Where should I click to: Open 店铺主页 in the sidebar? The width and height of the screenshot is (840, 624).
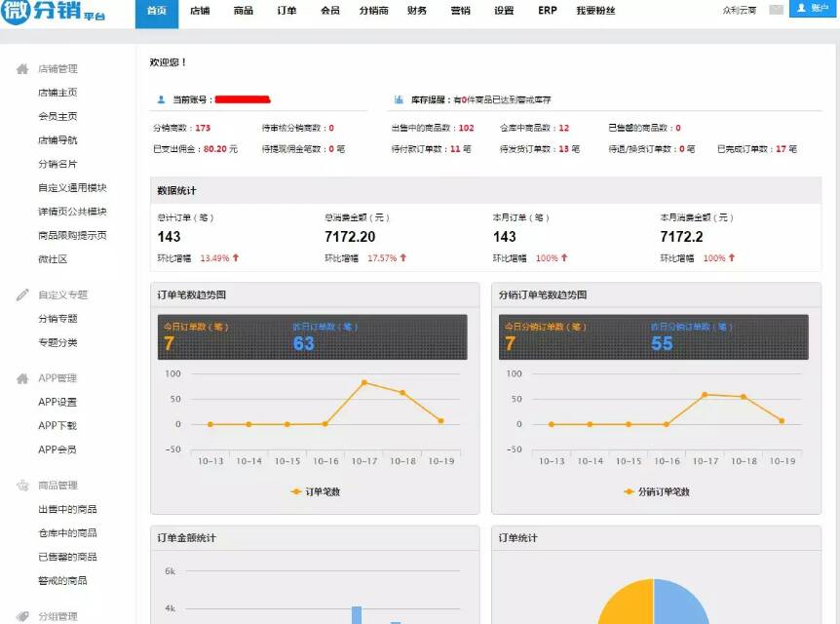point(57,93)
